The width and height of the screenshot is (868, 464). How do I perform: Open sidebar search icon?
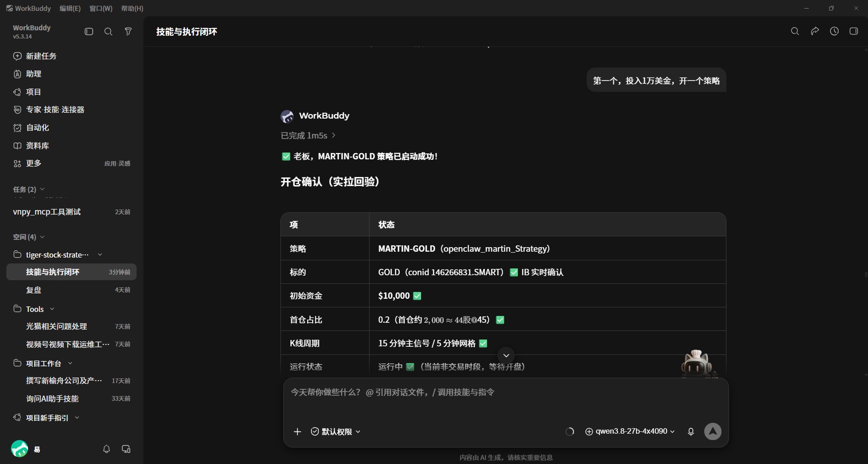click(x=109, y=32)
